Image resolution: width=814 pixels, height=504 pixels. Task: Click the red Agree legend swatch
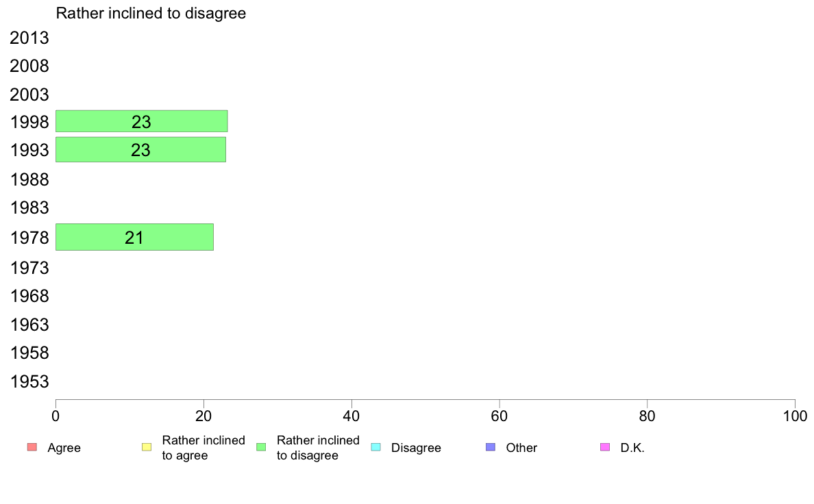pyautogui.click(x=32, y=447)
